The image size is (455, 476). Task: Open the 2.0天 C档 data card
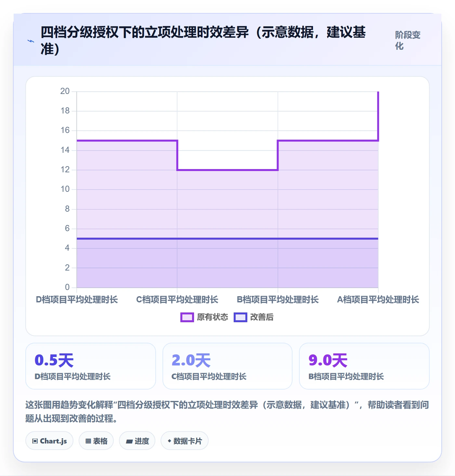coord(227,366)
